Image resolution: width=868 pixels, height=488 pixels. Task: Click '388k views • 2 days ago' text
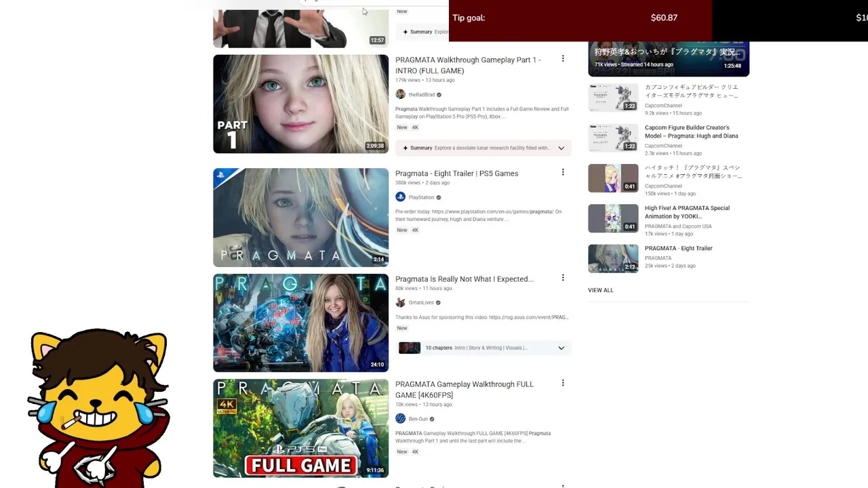422,183
